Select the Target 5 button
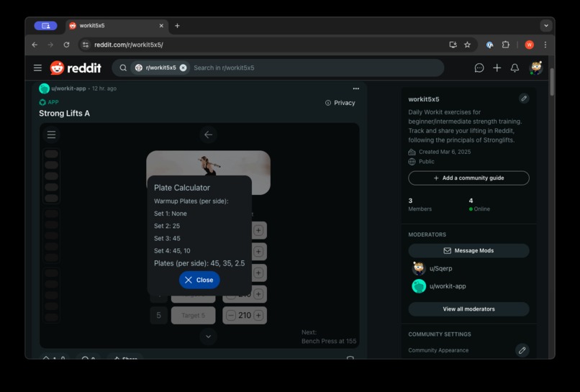Image resolution: width=580 pixels, height=392 pixels. point(193,316)
